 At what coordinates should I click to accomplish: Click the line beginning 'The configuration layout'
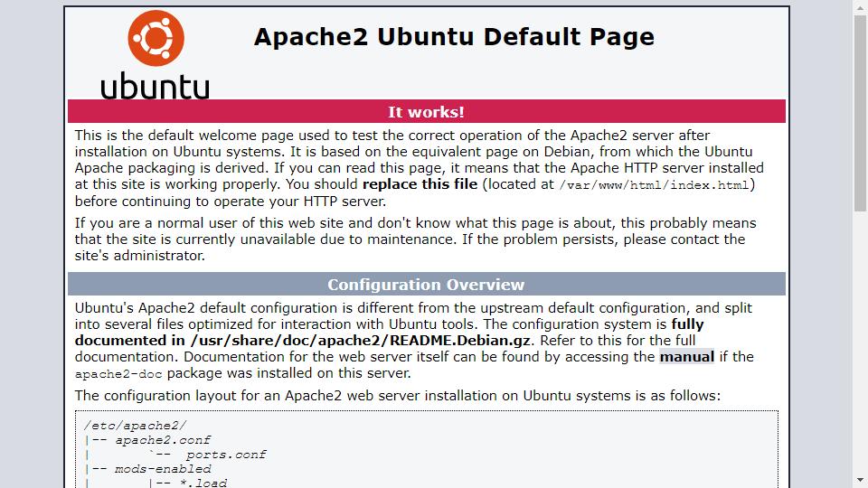coord(398,396)
